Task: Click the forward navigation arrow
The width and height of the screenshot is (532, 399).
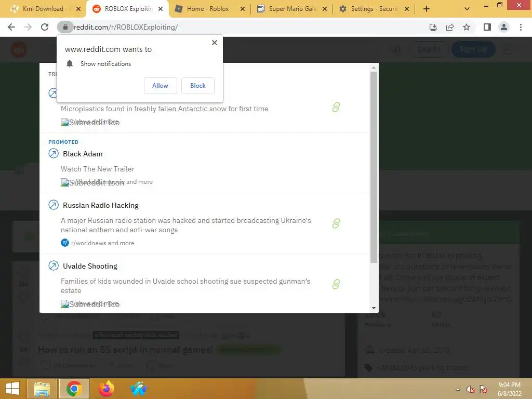Action: 28,27
